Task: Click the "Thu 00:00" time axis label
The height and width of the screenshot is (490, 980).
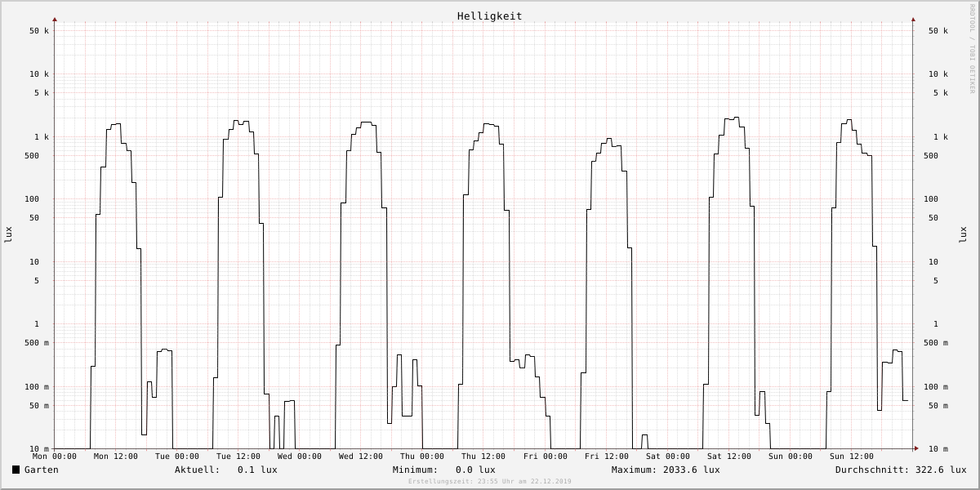Action: coord(422,457)
